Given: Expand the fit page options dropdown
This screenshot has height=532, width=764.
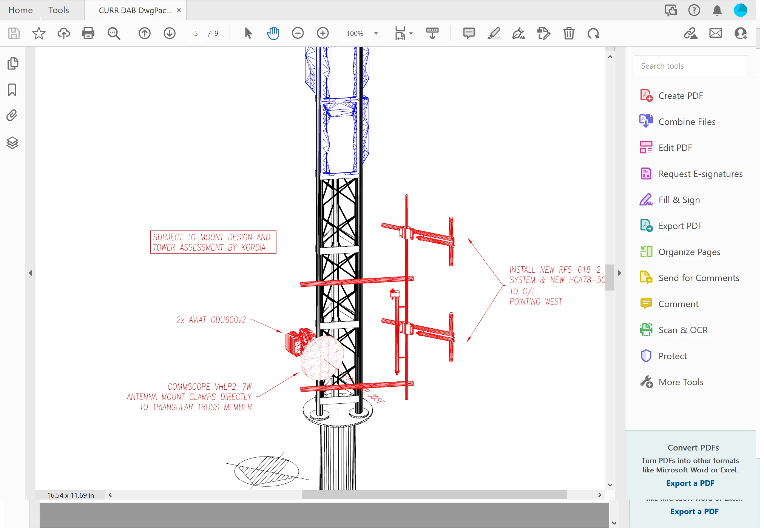Looking at the screenshot, I should click(x=411, y=34).
